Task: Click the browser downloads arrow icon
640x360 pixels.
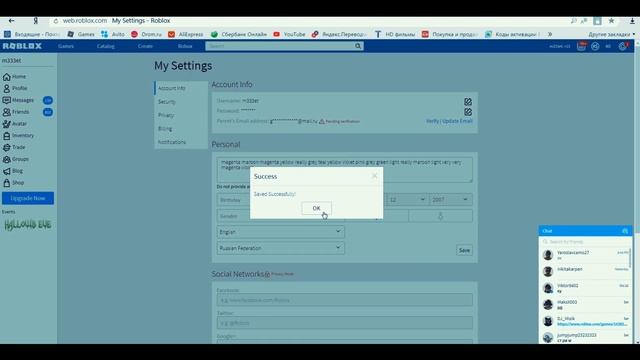Action: (632, 21)
